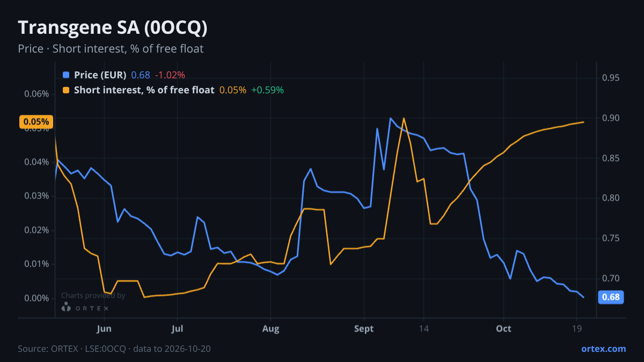Click the orange 0.05% value in the legend
Image resolution: width=644 pixels, height=362 pixels.
click(233, 90)
